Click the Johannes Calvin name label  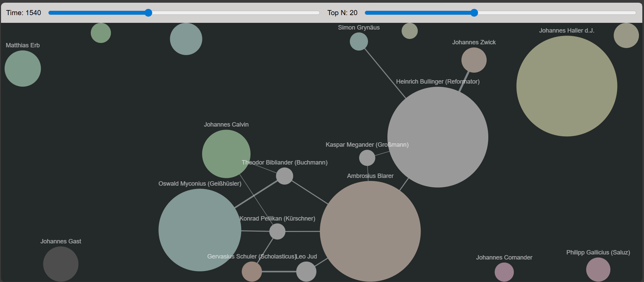(226, 125)
